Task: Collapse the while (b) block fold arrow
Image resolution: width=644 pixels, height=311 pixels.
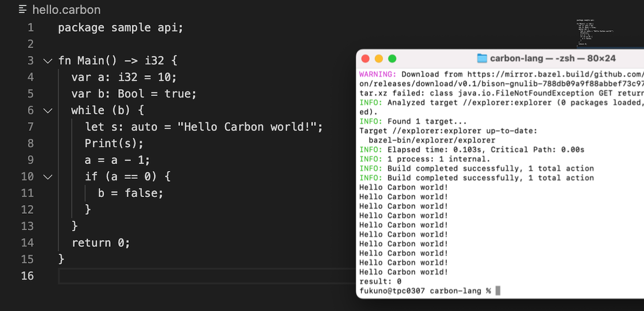Action: point(48,110)
